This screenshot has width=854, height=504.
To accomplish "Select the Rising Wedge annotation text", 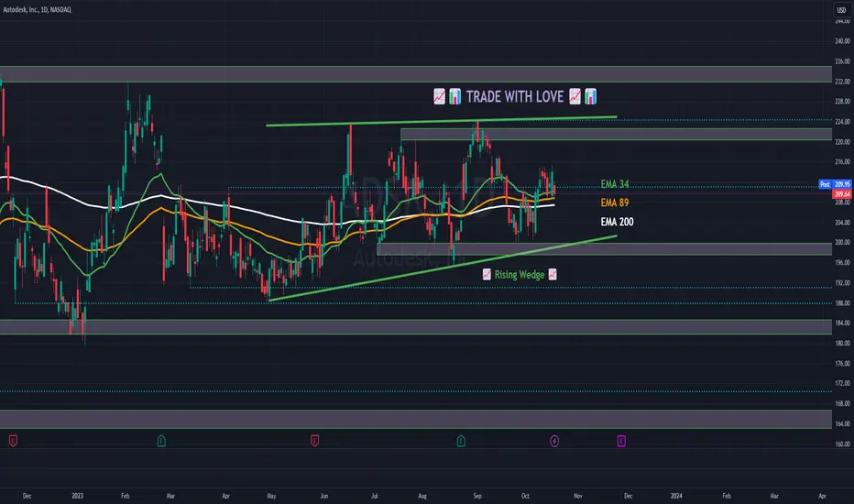I will click(520, 275).
